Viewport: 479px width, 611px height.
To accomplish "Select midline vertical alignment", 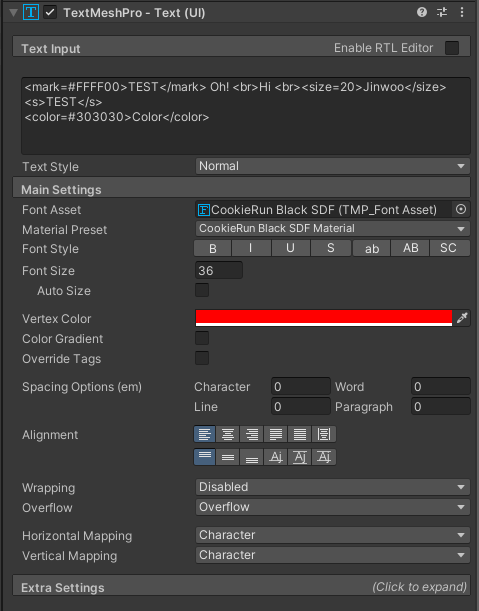I will (299, 457).
